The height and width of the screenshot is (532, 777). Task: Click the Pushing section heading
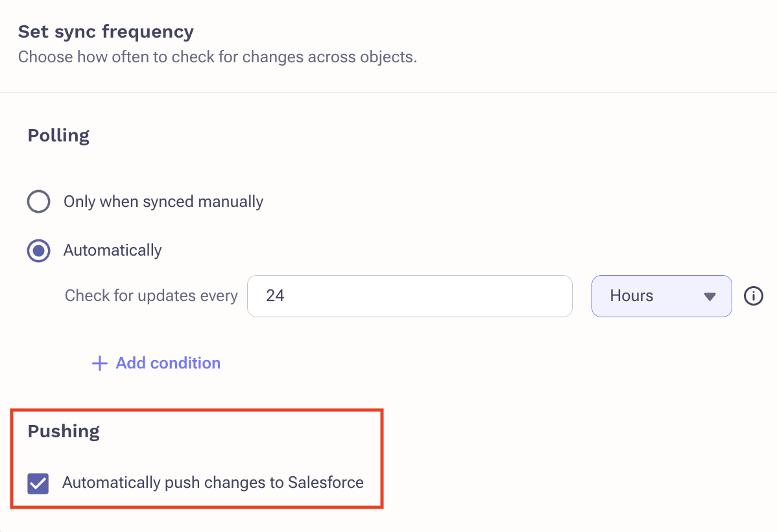click(64, 431)
